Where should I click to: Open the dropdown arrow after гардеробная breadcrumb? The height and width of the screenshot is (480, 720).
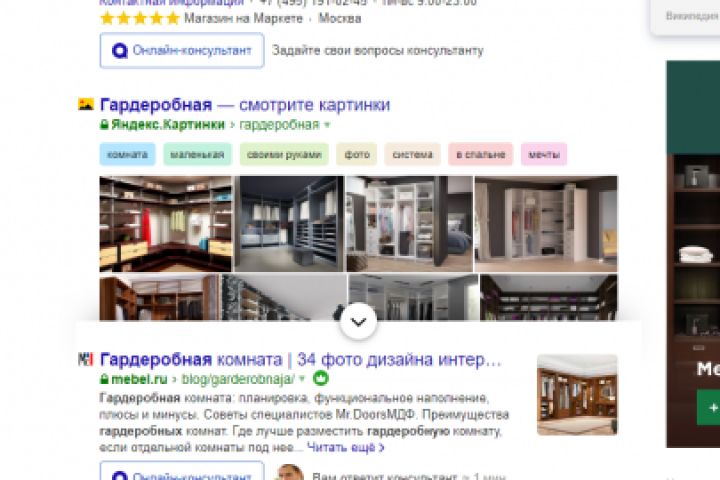click(327, 124)
